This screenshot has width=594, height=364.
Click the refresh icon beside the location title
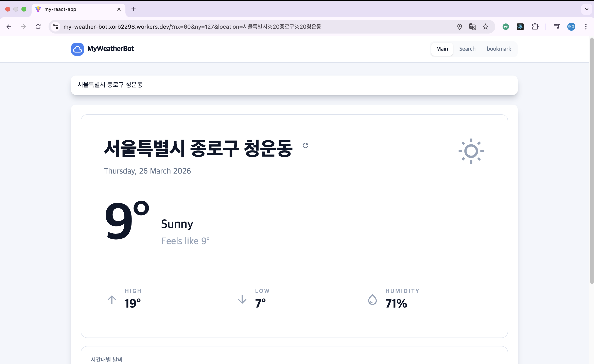click(x=305, y=145)
